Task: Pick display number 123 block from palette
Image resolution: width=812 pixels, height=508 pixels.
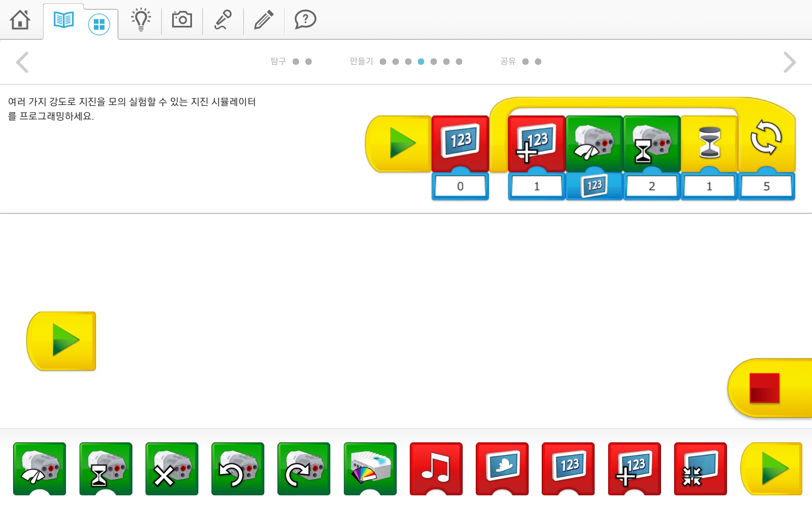Action: [x=568, y=469]
